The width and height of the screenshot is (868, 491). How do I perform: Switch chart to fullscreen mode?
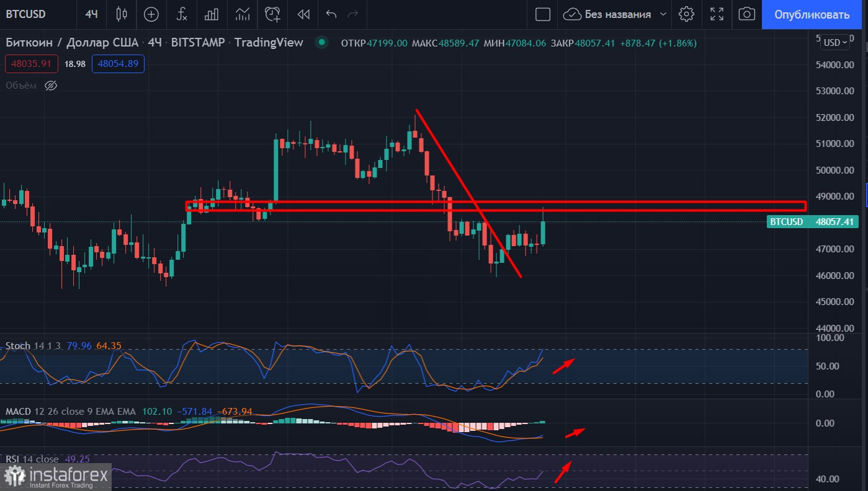(717, 14)
